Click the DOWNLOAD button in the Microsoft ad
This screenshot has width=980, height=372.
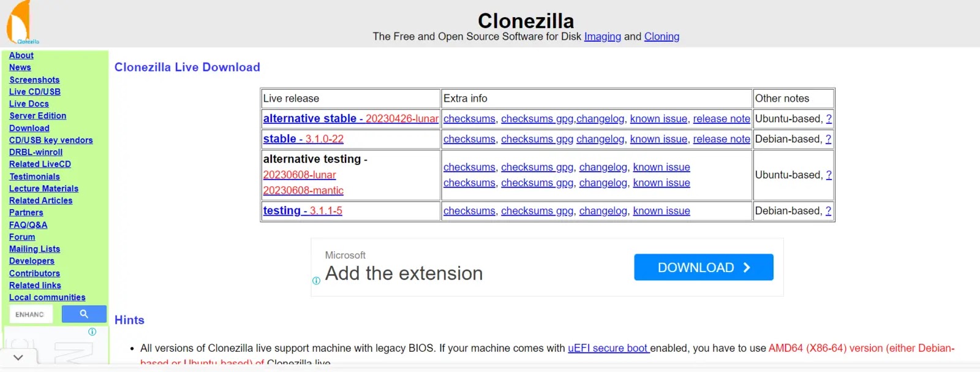703,267
